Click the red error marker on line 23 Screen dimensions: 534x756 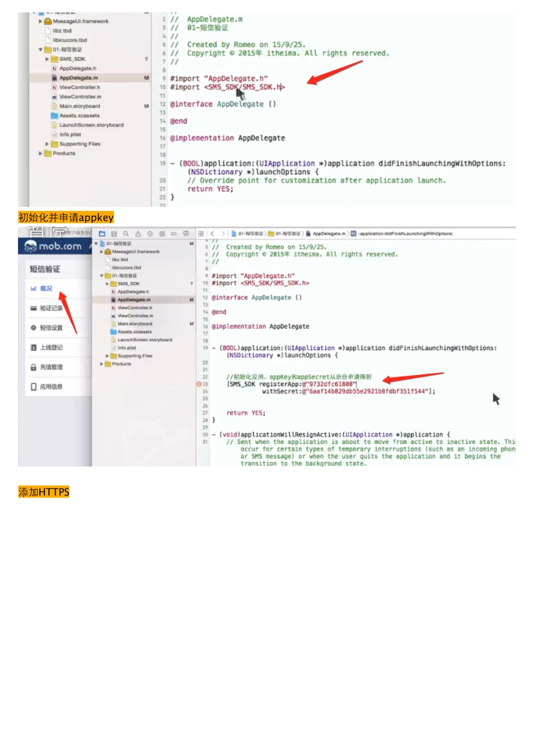198,384
